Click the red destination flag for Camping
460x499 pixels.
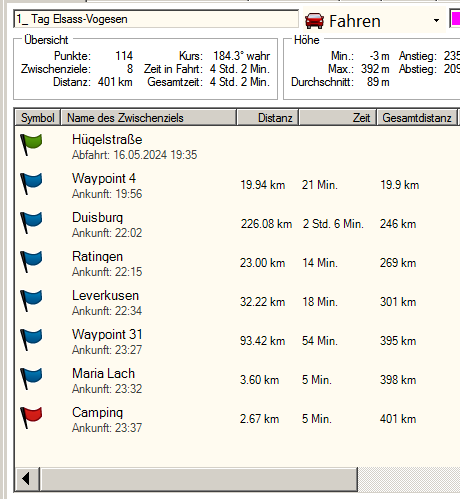[x=31, y=417]
